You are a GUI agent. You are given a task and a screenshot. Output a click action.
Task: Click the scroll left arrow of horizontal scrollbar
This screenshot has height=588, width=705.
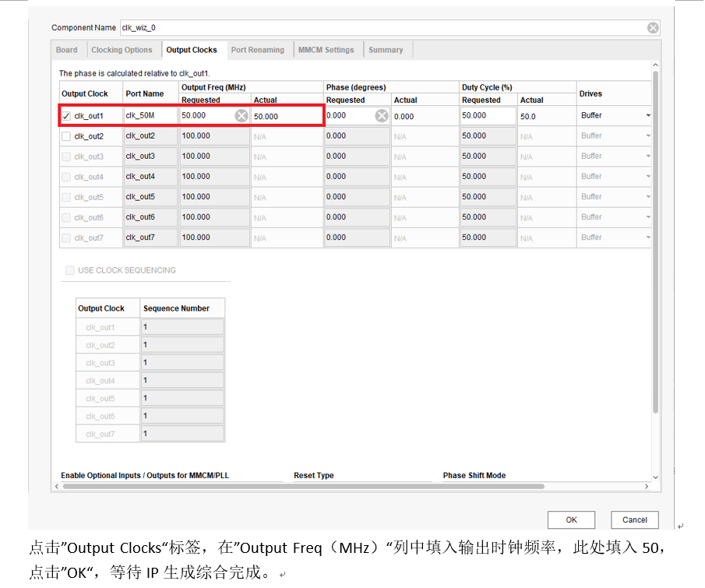coord(57,487)
